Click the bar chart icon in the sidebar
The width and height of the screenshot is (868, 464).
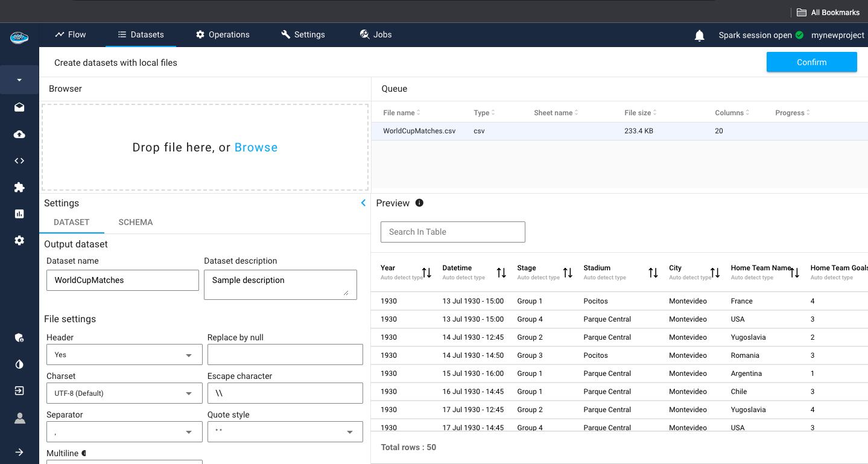19,214
